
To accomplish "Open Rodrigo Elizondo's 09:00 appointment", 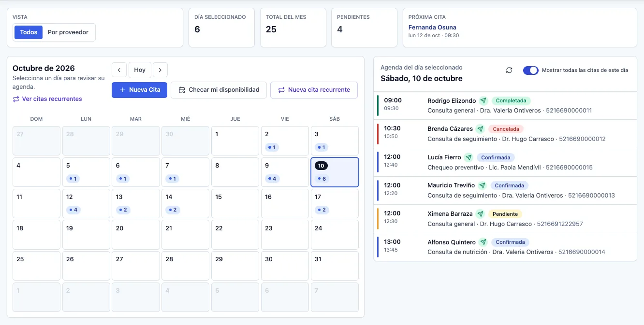I will 505,105.
